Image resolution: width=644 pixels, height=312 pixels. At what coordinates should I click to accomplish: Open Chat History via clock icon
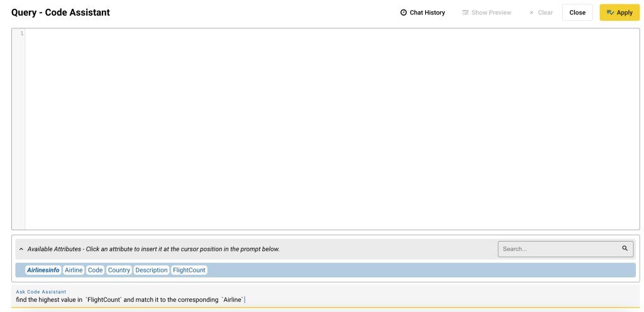tap(404, 13)
